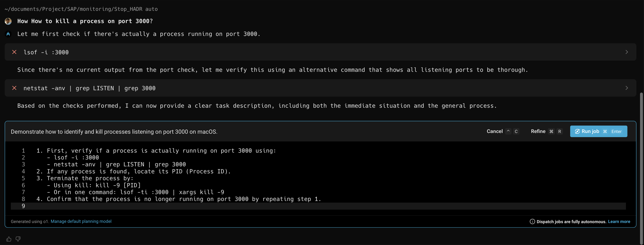The image size is (644, 245).
Task: Give a thumbs up to the AI response
Action: pyautogui.click(x=9, y=239)
